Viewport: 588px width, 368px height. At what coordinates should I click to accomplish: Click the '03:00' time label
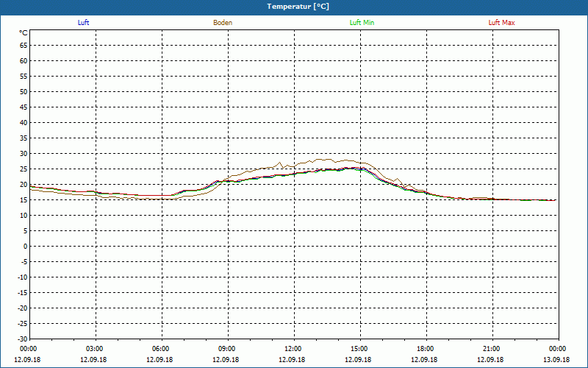pos(95,349)
